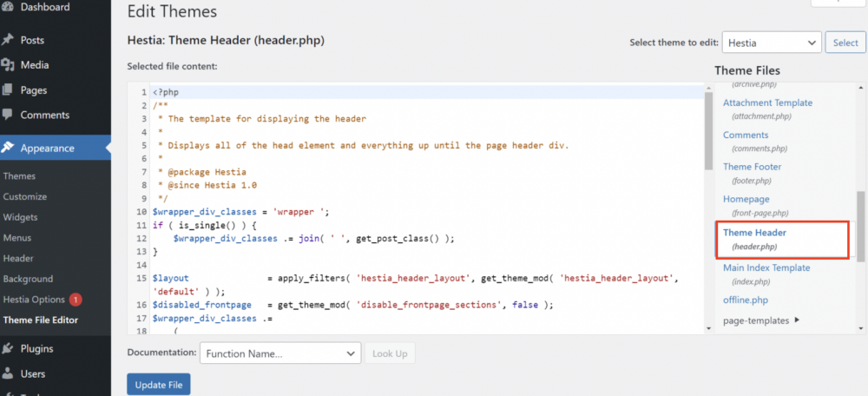Click the Posts pushpin icon

coord(8,40)
